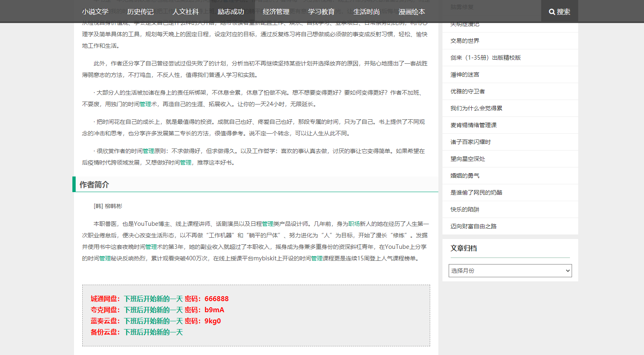Open the 小说文学 menu
This screenshot has height=355, width=644.
click(x=95, y=12)
